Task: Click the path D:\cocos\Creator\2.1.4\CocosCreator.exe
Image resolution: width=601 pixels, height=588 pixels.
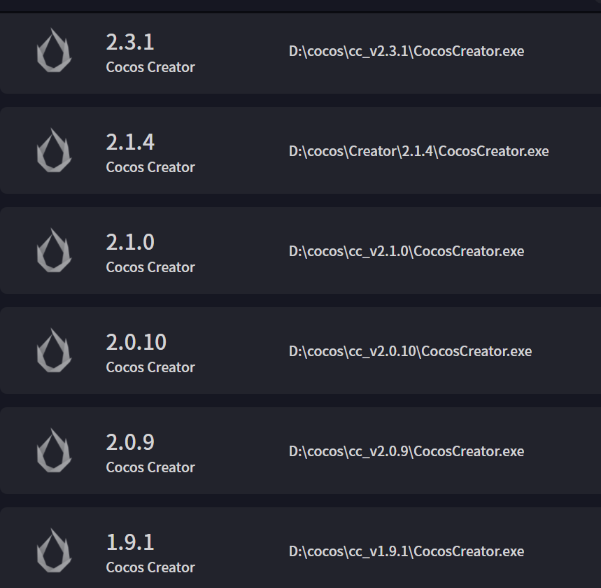Action: click(419, 151)
